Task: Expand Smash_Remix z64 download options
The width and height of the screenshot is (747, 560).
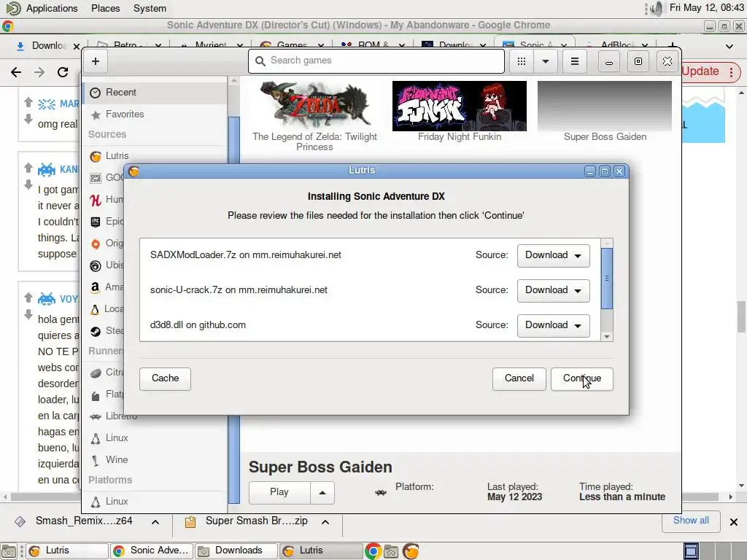Action: tap(155, 522)
